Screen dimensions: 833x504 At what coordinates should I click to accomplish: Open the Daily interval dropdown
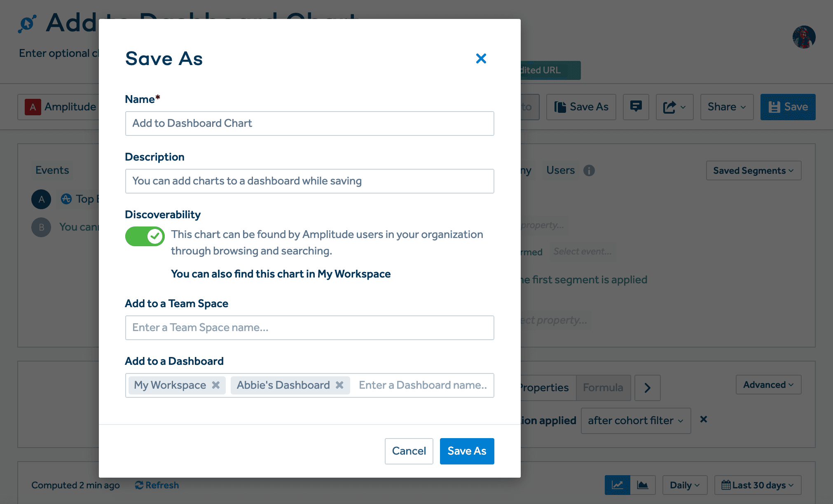coord(684,485)
